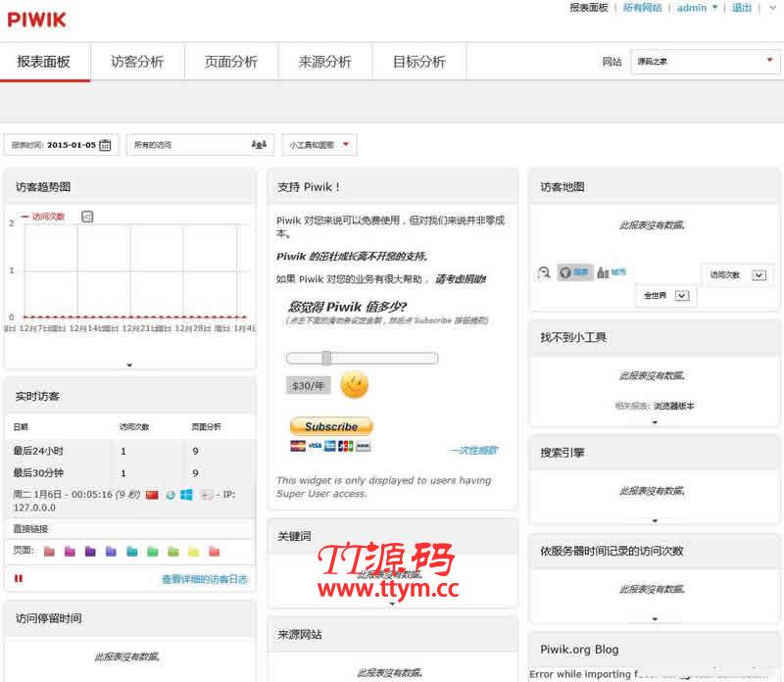The height and width of the screenshot is (682, 784).
Task: Click the 访客地图 widget title
Action: (563, 187)
